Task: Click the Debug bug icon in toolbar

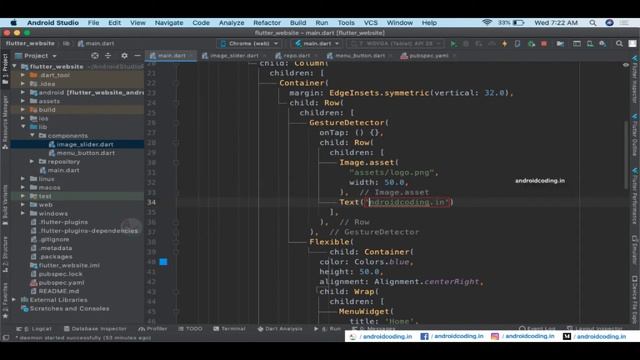Action: pyautogui.click(x=466, y=44)
